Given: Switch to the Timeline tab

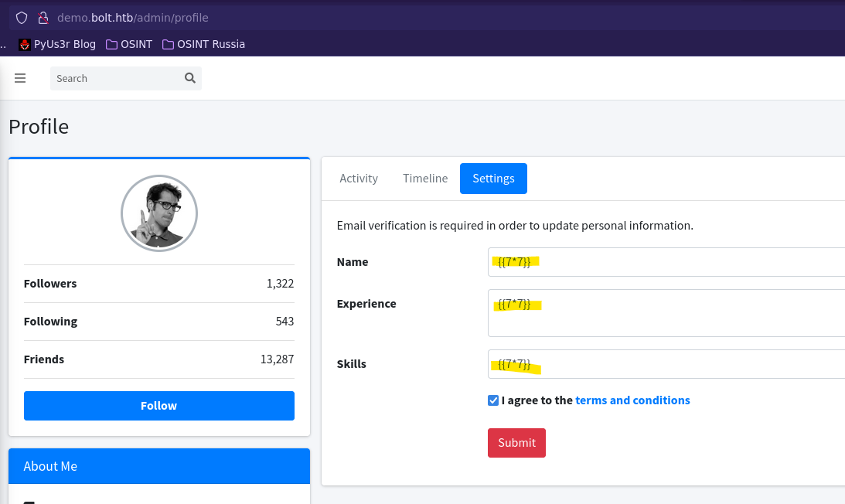Looking at the screenshot, I should 425,179.
